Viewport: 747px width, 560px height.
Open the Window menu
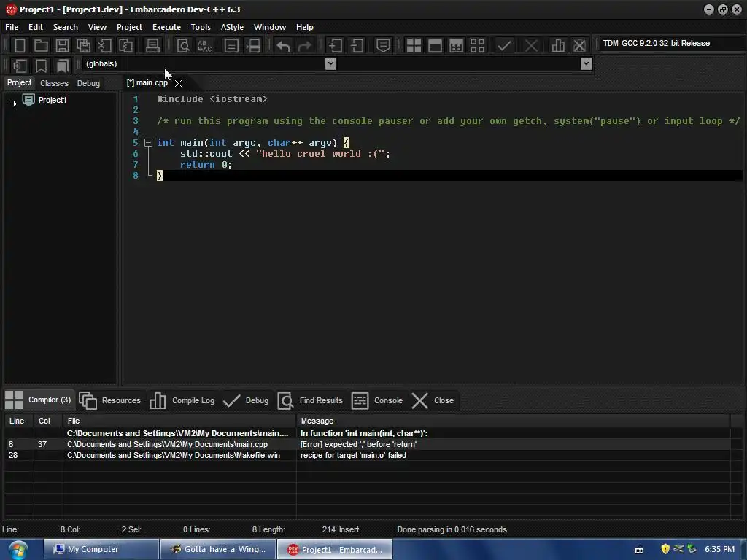270,27
